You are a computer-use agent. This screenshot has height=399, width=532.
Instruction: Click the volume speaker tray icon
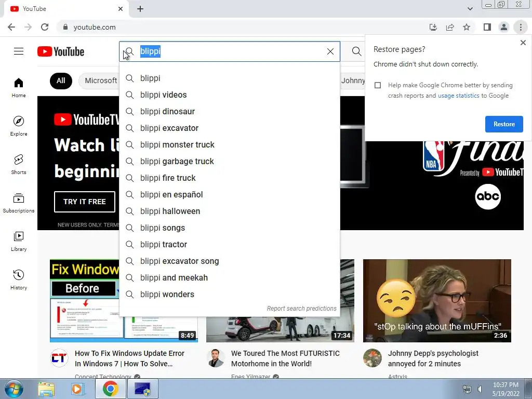coord(480,389)
